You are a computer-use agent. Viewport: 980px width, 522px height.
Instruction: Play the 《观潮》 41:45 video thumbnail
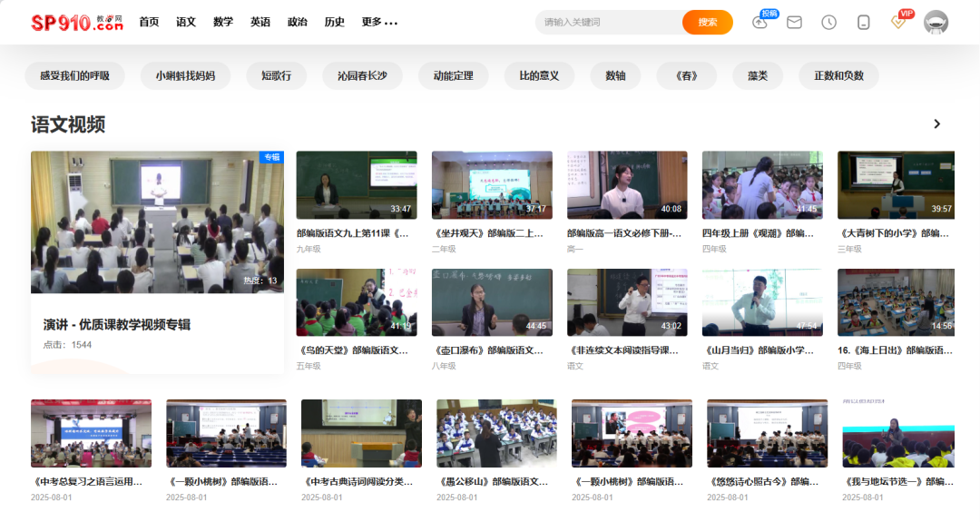762,185
